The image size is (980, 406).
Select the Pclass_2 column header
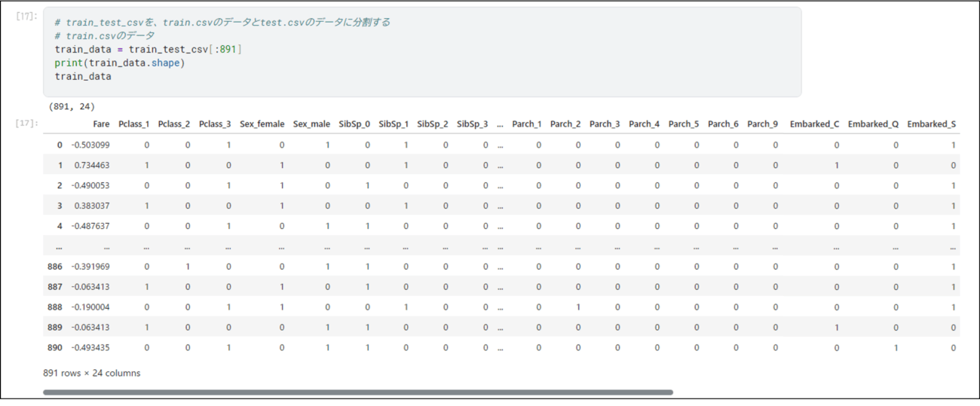tap(174, 124)
